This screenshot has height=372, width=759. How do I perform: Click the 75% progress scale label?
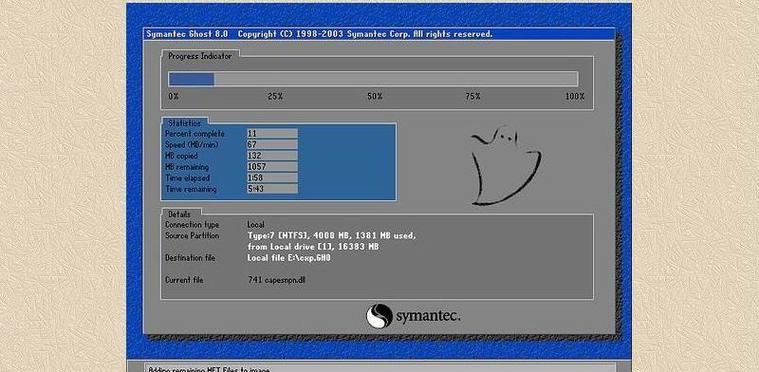pyautogui.click(x=473, y=97)
